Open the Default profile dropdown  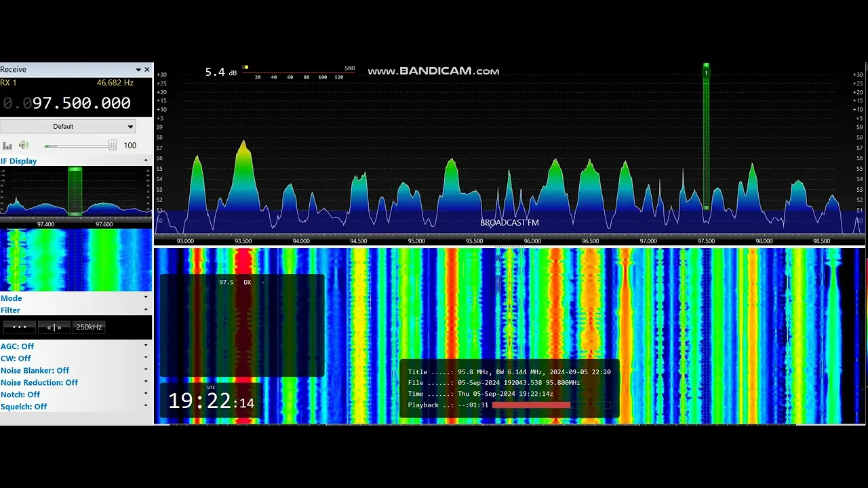pos(68,126)
